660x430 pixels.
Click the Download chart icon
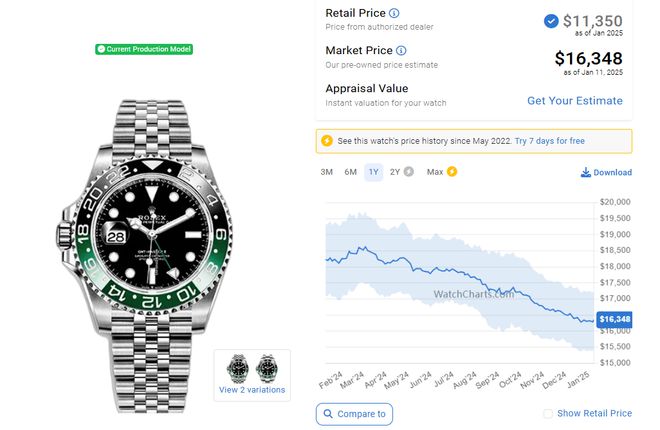pyautogui.click(x=585, y=172)
